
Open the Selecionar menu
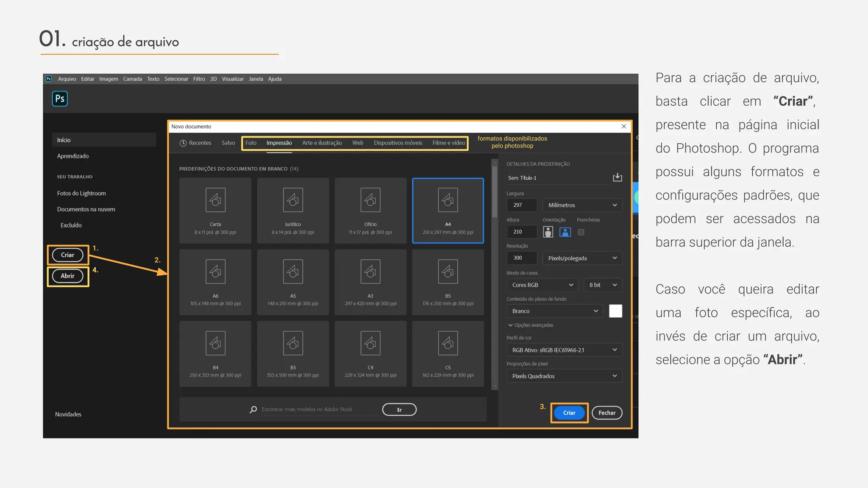pos(176,79)
